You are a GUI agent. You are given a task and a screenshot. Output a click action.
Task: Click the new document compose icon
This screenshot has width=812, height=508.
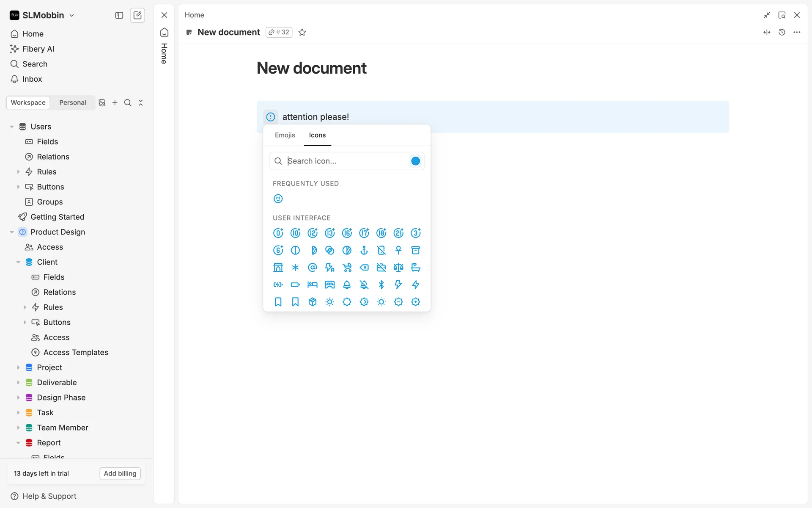click(x=137, y=15)
